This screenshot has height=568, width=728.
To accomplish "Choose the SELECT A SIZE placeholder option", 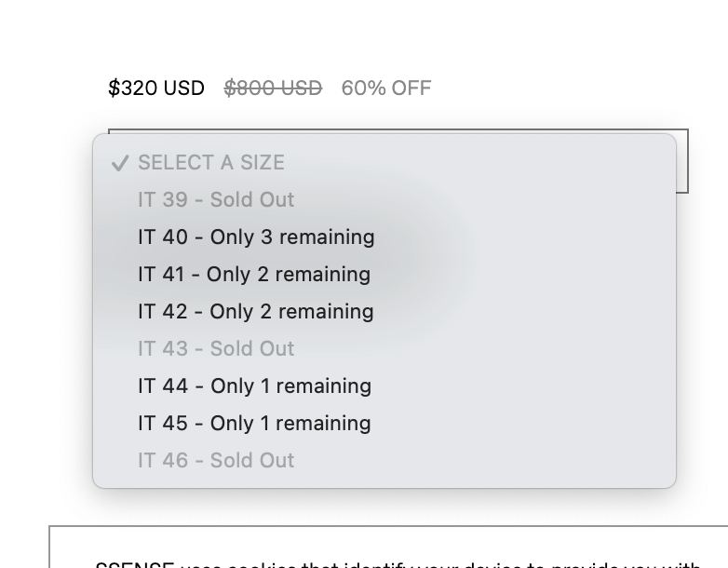I will [x=211, y=163].
